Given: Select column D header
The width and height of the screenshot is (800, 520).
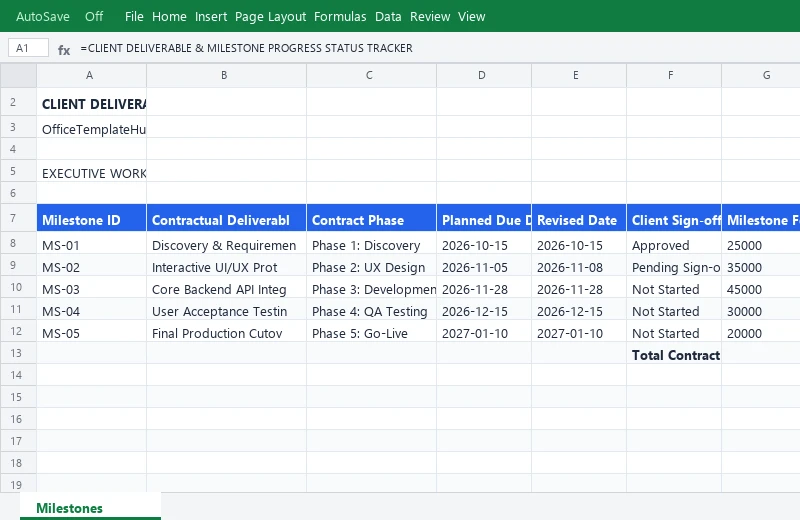Looking at the screenshot, I should 484,76.
